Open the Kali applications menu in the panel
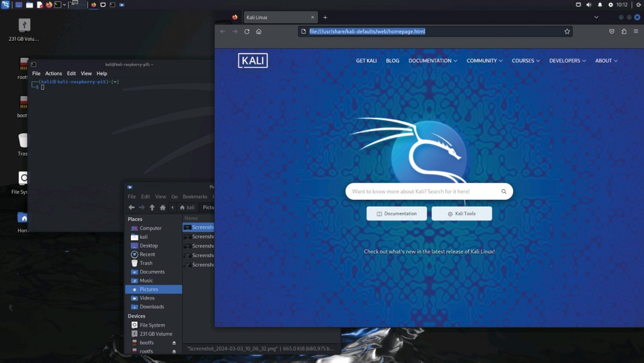This screenshot has height=363, width=644. coord(5,4)
